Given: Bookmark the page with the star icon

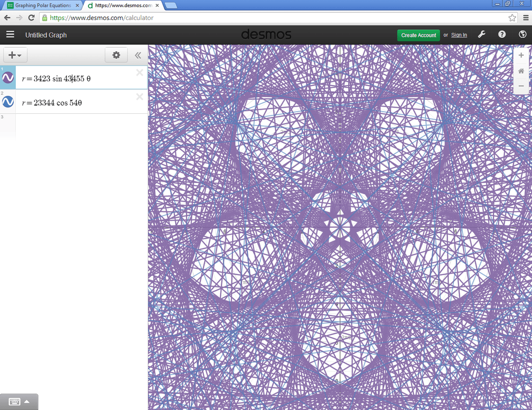Looking at the screenshot, I should [512, 17].
